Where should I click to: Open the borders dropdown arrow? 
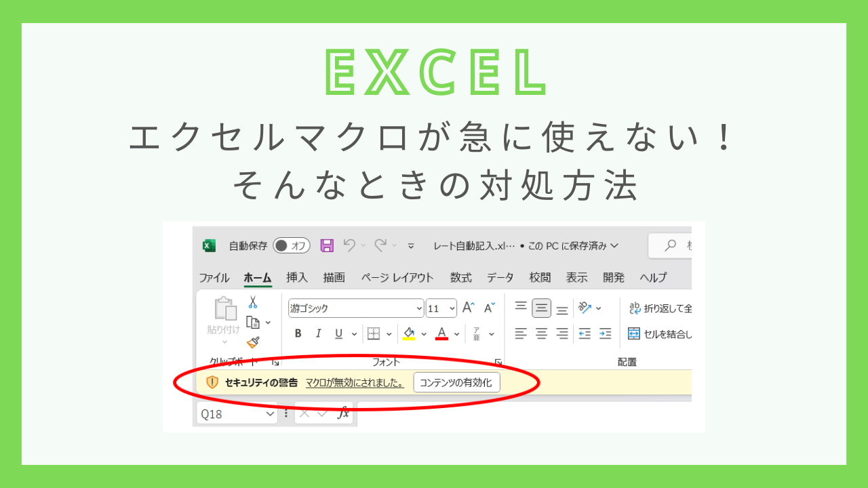(389, 333)
